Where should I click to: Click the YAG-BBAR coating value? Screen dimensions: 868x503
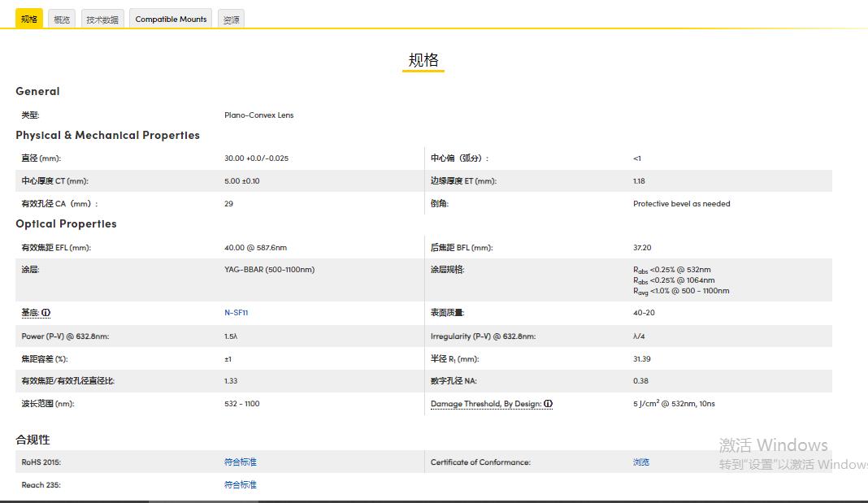click(270, 269)
